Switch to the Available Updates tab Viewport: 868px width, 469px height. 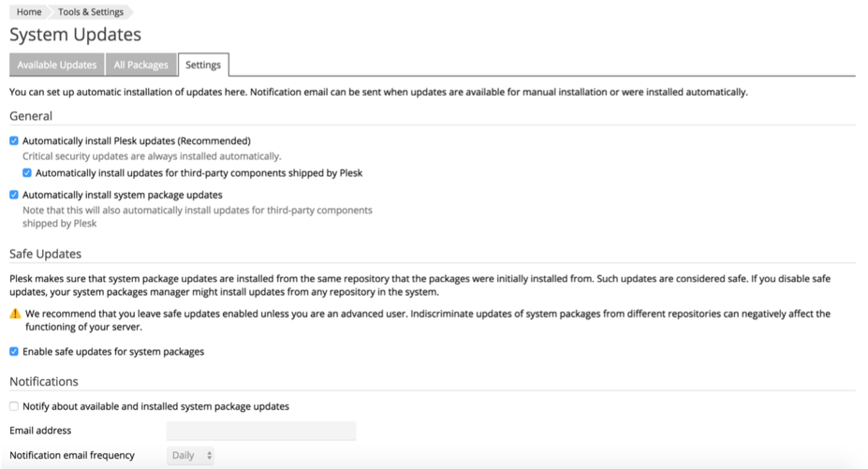(56, 65)
